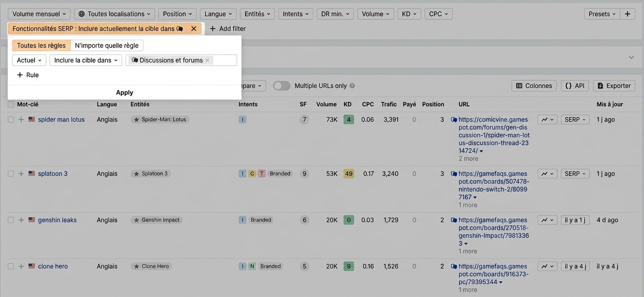Open the Colonnes button
This screenshot has width=644, height=297.
pyautogui.click(x=534, y=86)
